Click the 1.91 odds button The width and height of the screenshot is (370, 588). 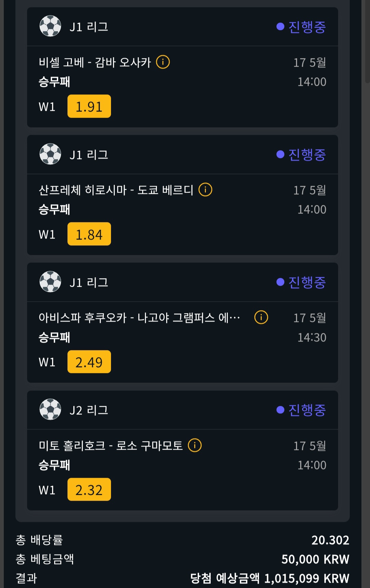(89, 106)
